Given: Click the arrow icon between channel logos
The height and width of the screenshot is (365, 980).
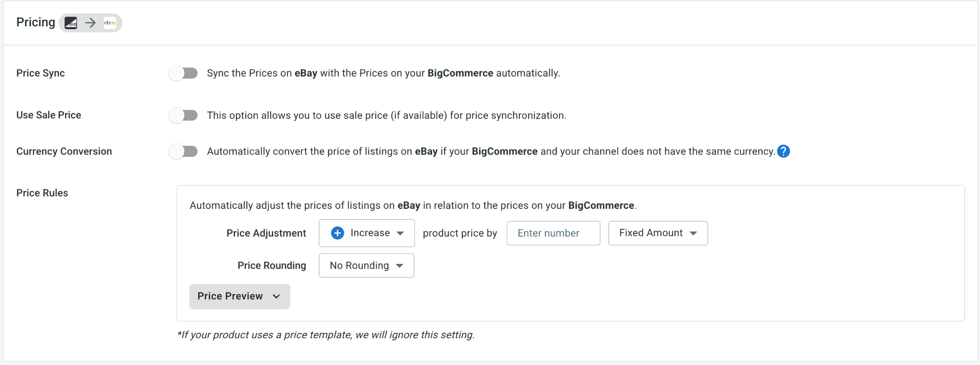Looking at the screenshot, I should (90, 23).
